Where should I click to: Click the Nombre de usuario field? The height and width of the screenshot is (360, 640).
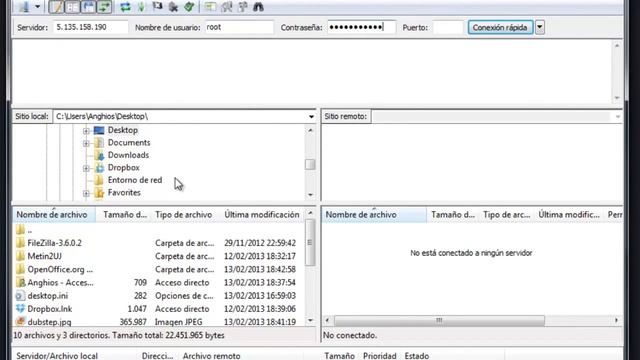pyautogui.click(x=239, y=27)
